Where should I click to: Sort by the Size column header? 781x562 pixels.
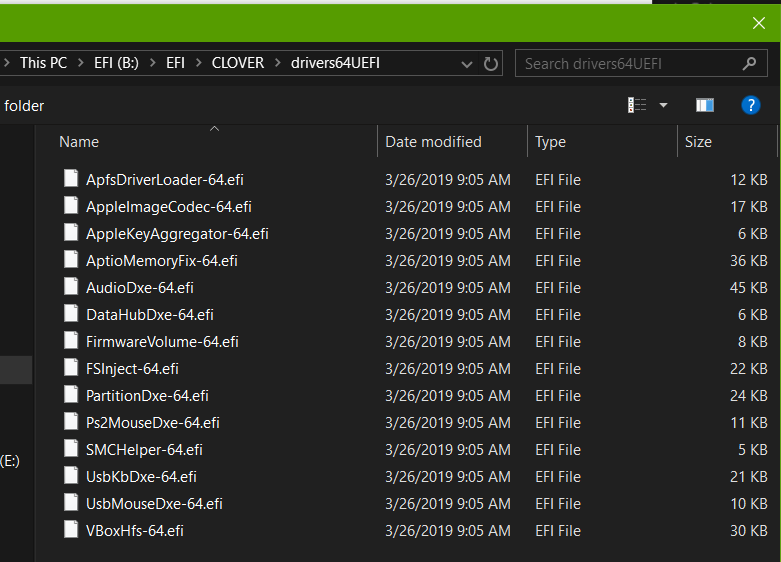click(x=698, y=142)
